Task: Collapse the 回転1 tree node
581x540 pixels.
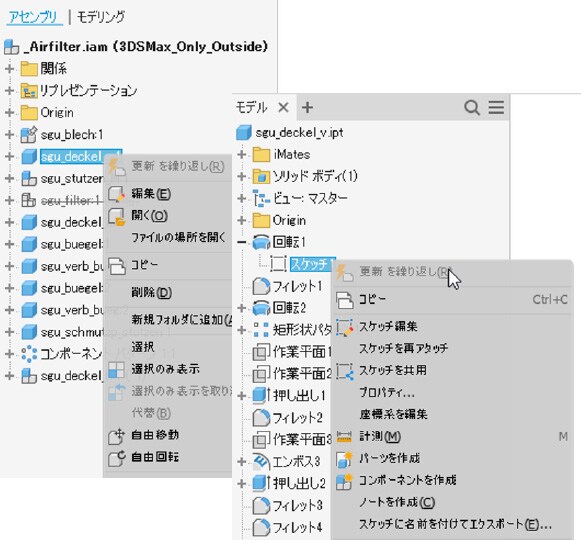Action: 242,242
